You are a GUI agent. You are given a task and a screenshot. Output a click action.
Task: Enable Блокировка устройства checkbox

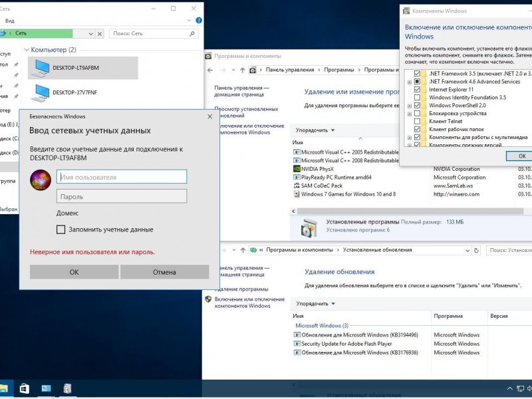tap(418, 113)
